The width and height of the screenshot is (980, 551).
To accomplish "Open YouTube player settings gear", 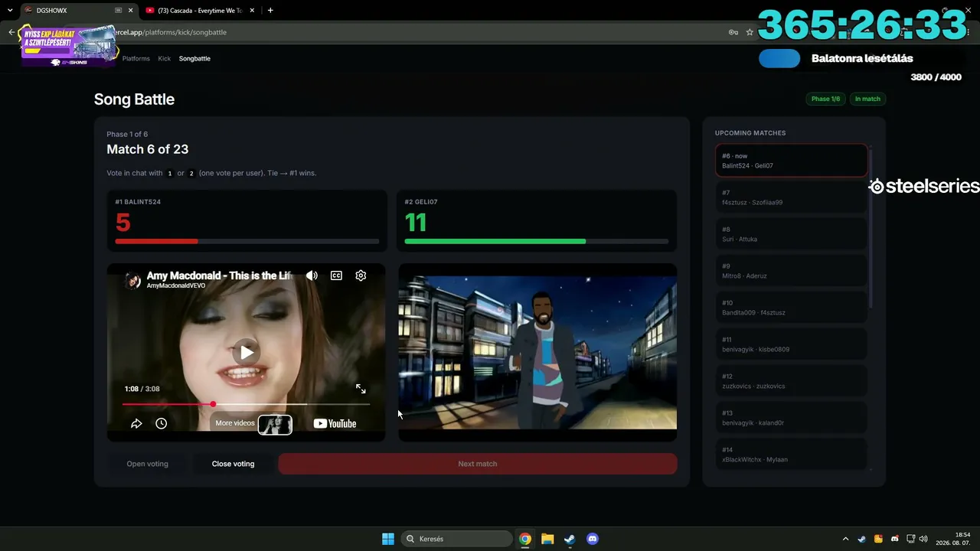I will click(361, 275).
